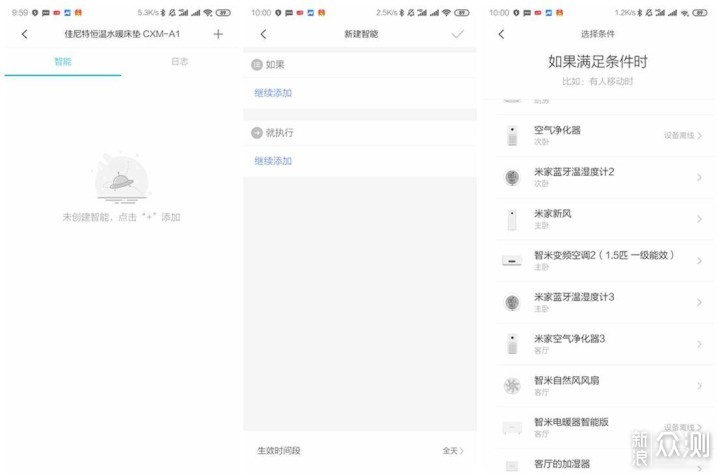
Task: Confirm new automation with checkmark icon
Action: click(x=458, y=34)
